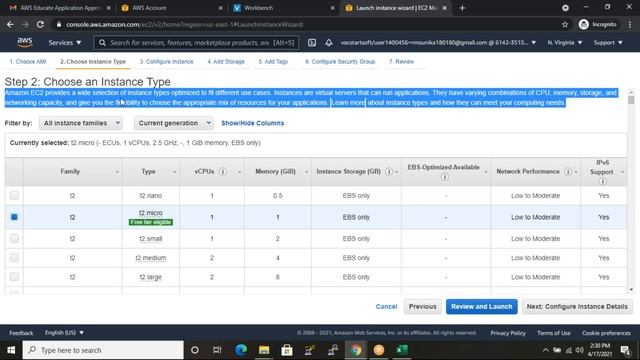The width and height of the screenshot is (640, 360).
Task: Click the Network Performance info icon
Action: [568, 171]
